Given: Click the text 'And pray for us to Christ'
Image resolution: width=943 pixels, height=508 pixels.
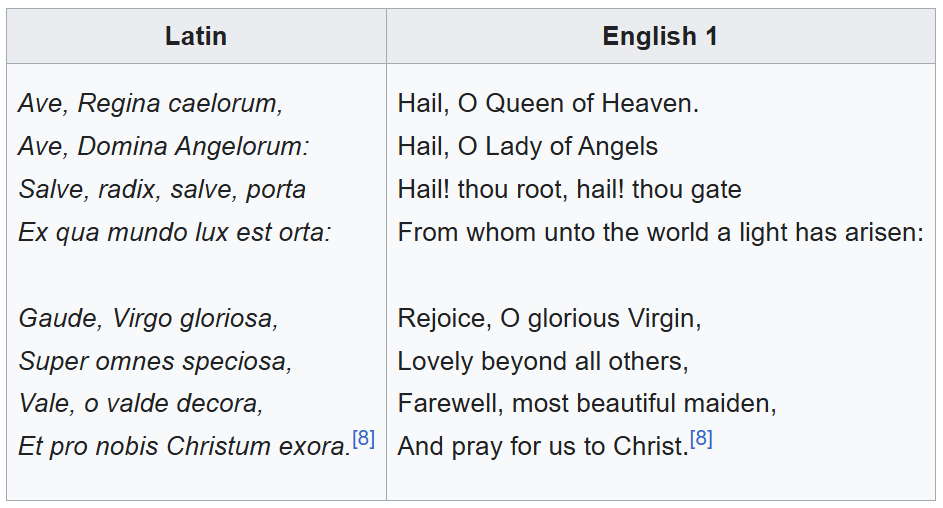Looking at the screenshot, I should [543, 447].
